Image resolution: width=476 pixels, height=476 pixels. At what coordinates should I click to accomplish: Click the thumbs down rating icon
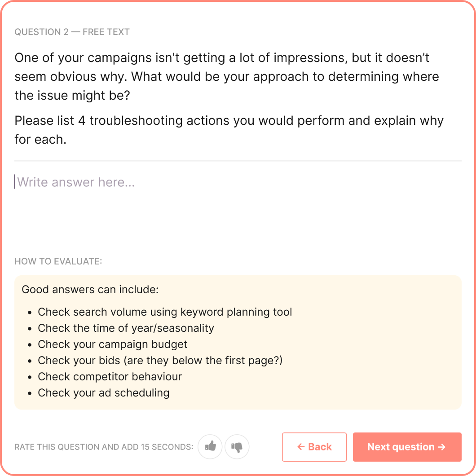[237, 447]
